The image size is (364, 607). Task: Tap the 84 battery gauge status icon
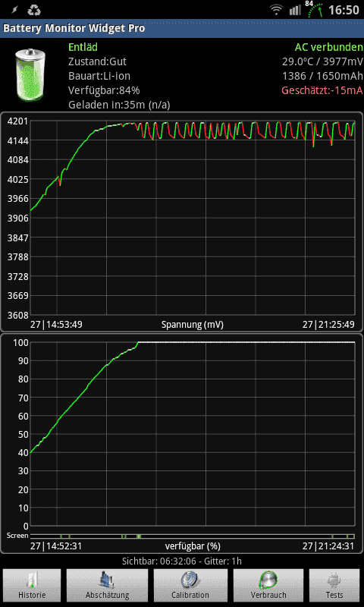click(315, 9)
